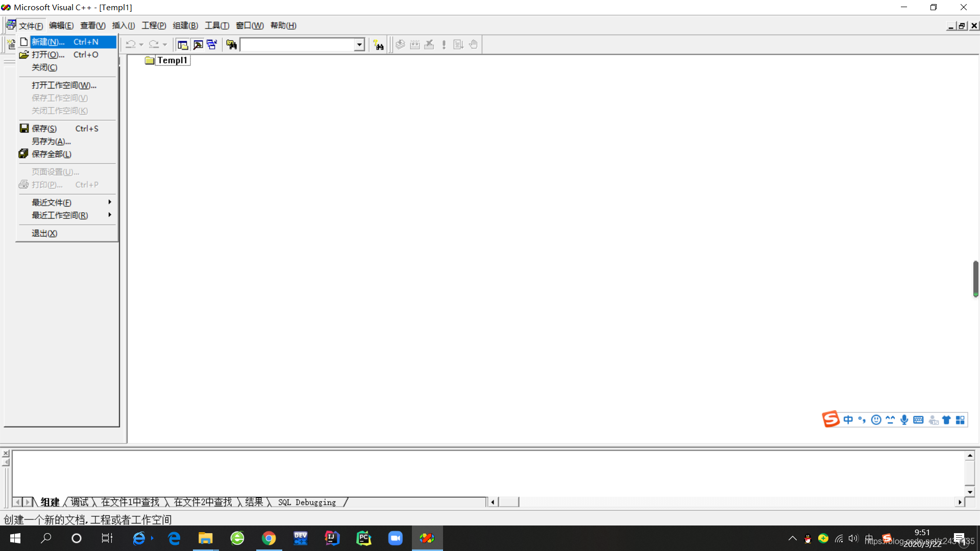The height and width of the screenshot is (551, 980).
Task: Click the Search help binoculars icon
Action: (x=378, y=45)
